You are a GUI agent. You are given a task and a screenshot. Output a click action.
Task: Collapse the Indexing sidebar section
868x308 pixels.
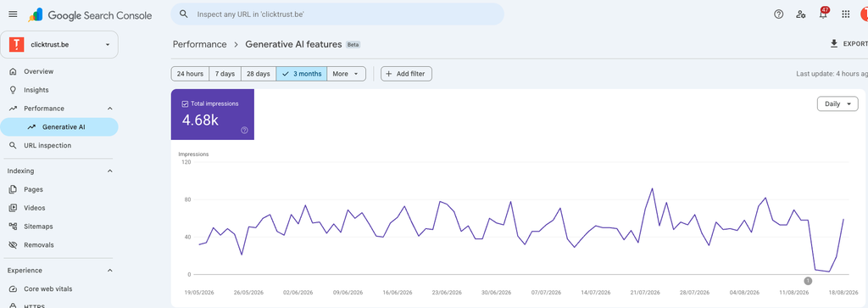click(x=109, y=171)
